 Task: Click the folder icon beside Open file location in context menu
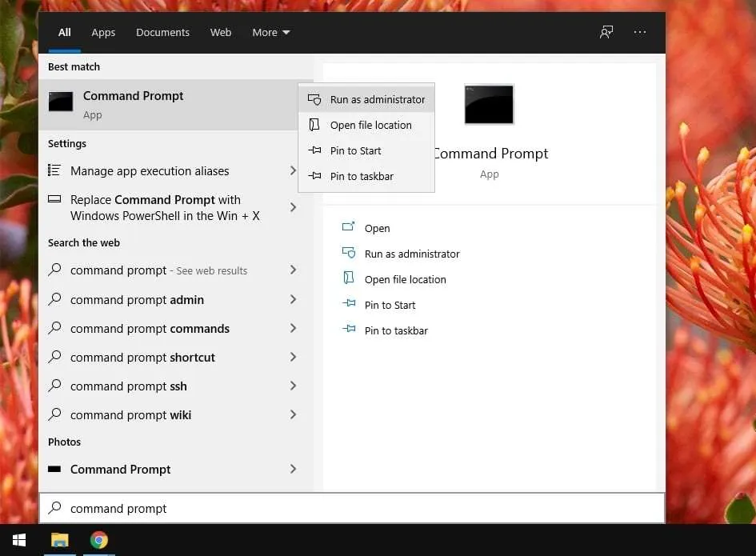314,125
